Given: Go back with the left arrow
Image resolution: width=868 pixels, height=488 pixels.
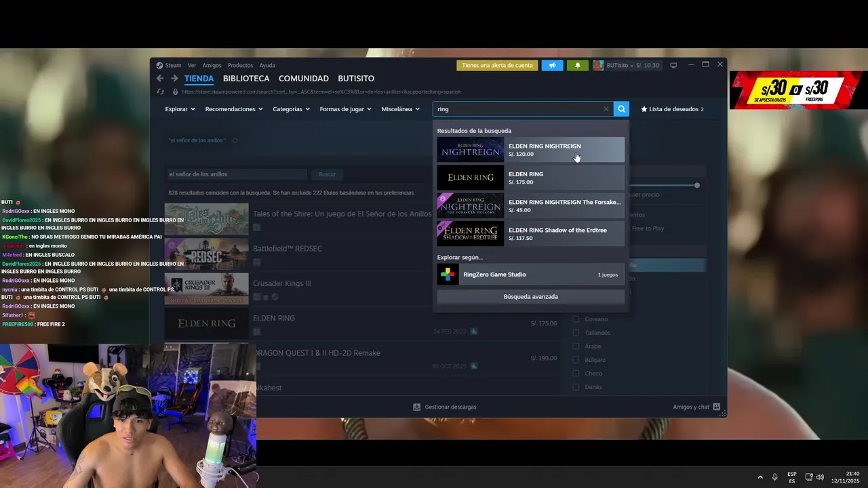Looking at the screenshot, I should click(160, 79).
